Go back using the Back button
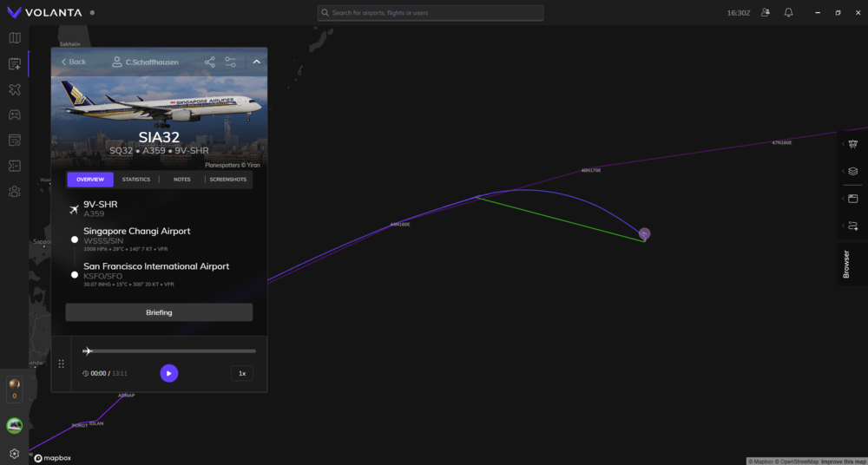This screenshot has height=465, width=868. coord(74,62)
